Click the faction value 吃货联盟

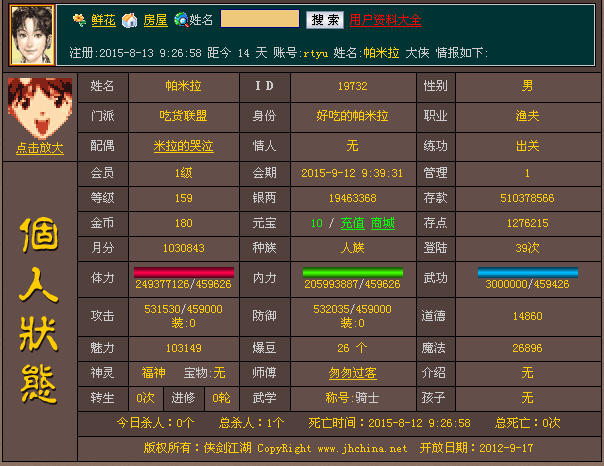(183, 116)
